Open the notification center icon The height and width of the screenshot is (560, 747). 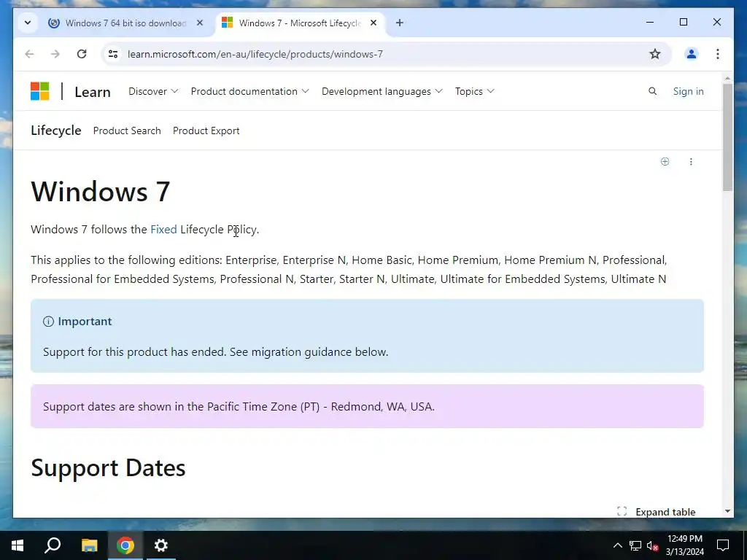[723, 545]
